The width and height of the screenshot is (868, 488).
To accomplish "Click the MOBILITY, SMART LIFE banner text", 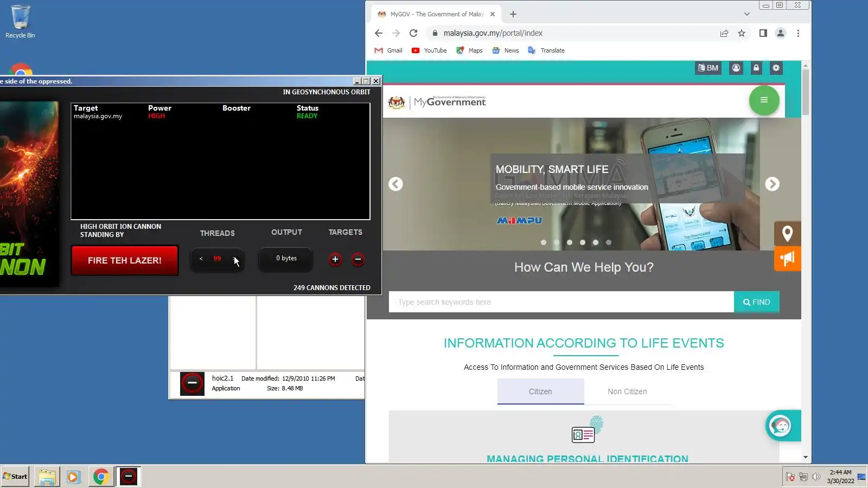I will pos(552,169).
